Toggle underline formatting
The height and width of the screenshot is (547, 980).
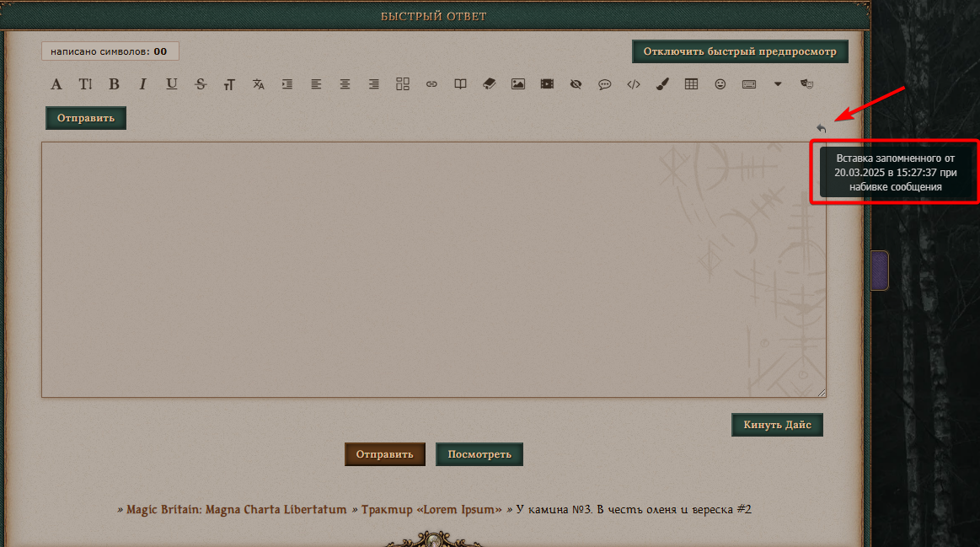pyautogui.click(x=171, y=84)
